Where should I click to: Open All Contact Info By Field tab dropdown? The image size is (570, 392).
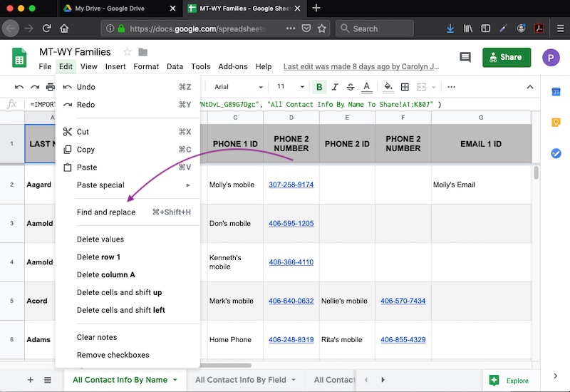pos(294,380)
